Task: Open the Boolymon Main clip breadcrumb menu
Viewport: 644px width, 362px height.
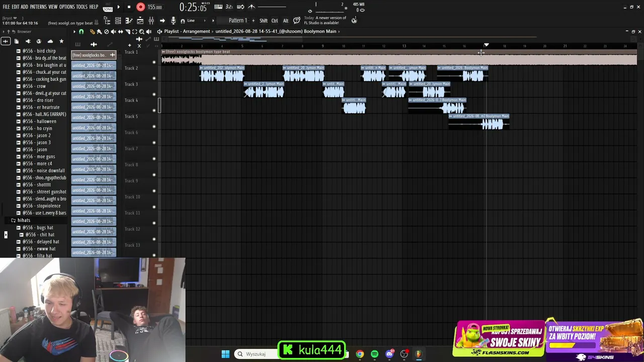Action: [276, 31]
